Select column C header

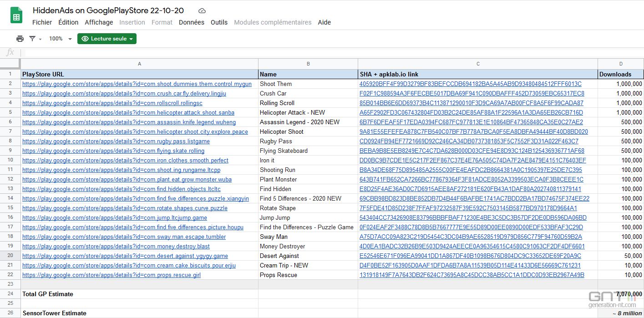pyautogui.click(x=478, y=64)
